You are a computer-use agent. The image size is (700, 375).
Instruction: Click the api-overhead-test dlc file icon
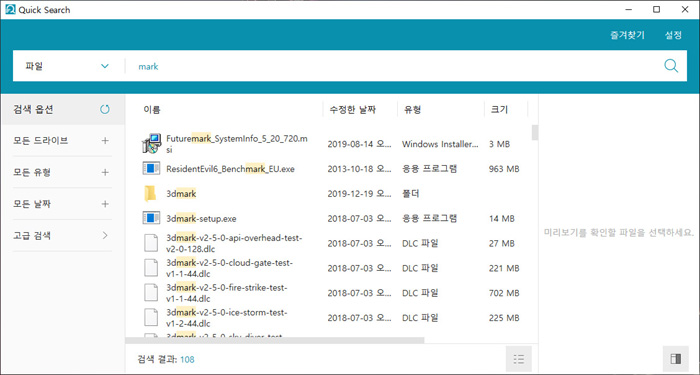tap(151, 243)
